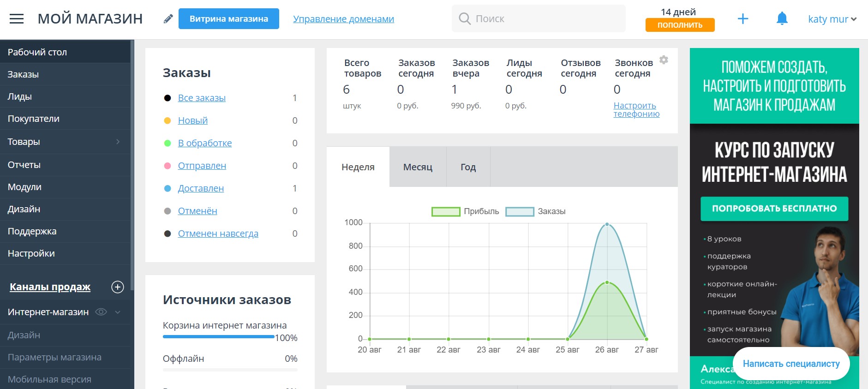Image resolution: width=868 pixels, height=389 pixels.
Task: Click Корзина интернет магазина progress bar
Action: point(219,337)
